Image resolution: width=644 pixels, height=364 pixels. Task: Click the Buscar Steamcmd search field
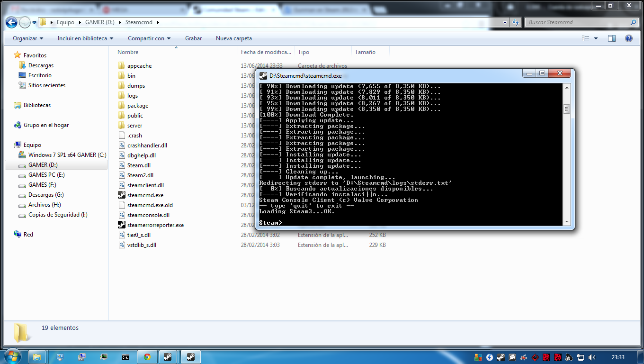(582, 22)
